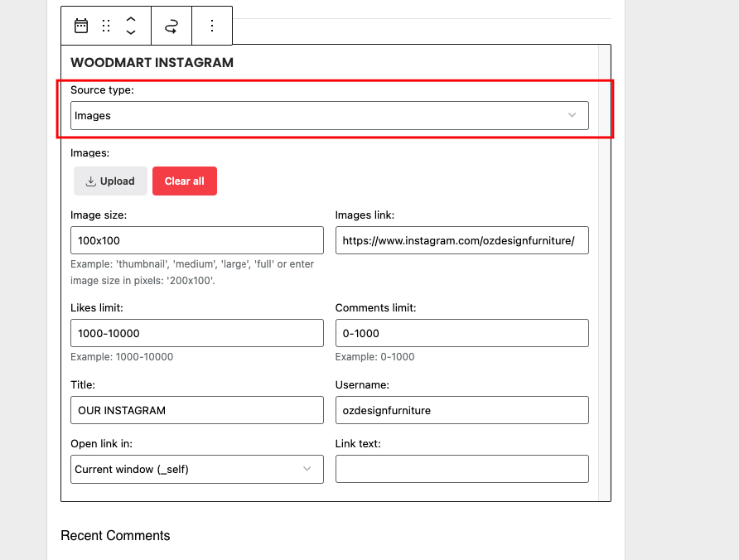739x560 pixels.
Task: Click the 'Example: 1000-10000' hint text
Action: (x=122, y=357)
